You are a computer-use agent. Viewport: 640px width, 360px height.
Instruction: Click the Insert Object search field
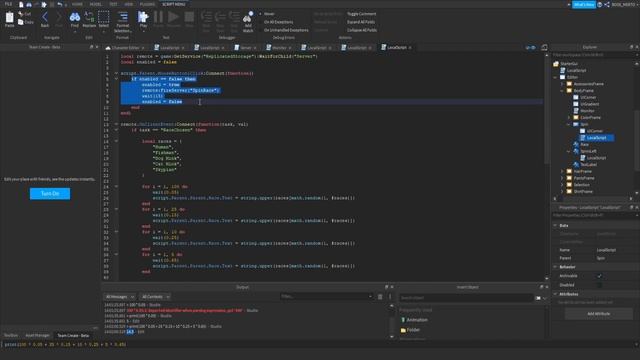(467, 298)
